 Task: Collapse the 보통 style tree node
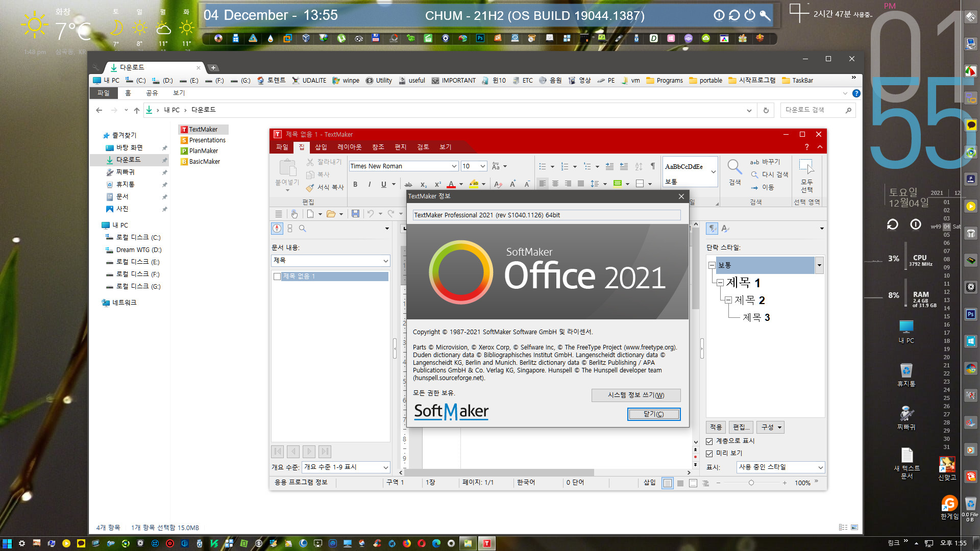pyautogui.click(x=712, y=265)
